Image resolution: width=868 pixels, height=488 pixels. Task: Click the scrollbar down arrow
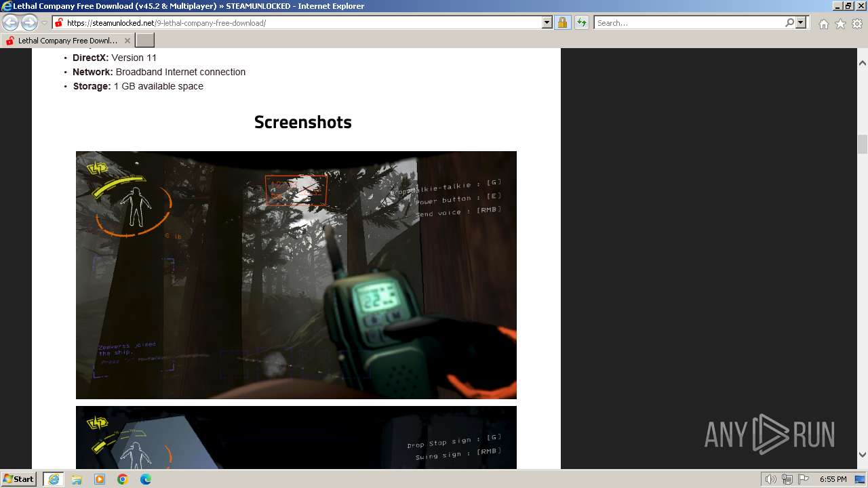(863, 455)
